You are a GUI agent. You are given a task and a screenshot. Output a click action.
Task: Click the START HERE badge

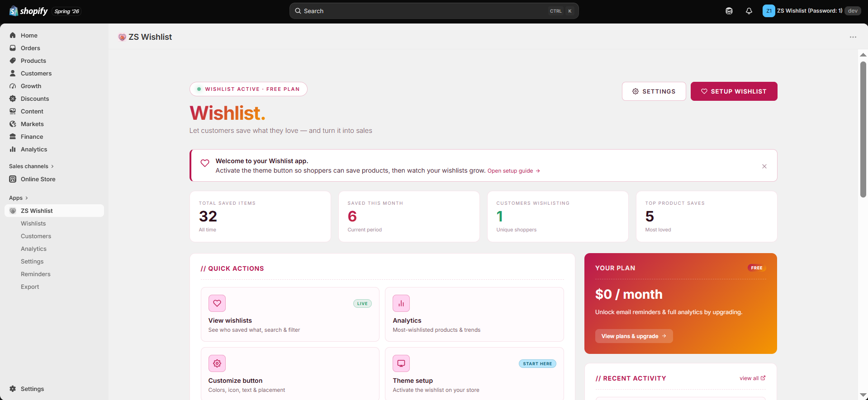pos(537,364)
